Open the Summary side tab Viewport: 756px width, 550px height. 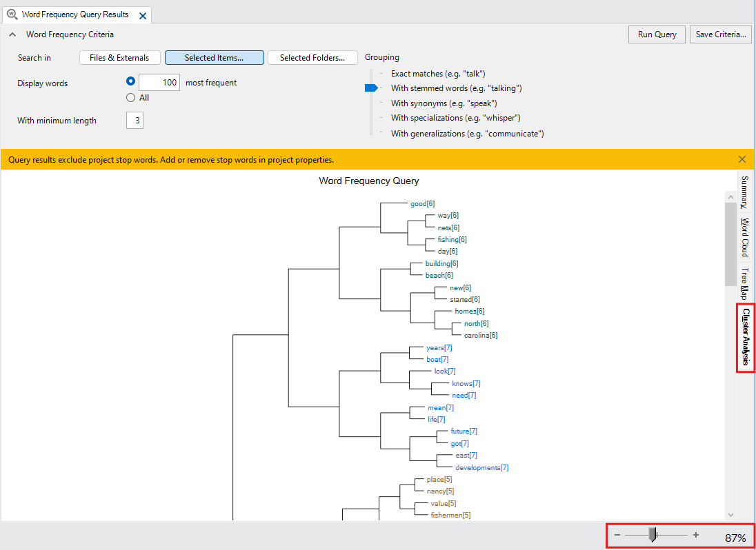(744, 192)
